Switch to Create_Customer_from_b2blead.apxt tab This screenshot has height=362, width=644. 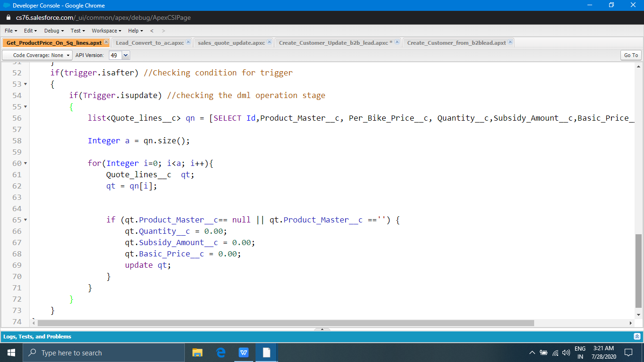[x=456, y=42]
